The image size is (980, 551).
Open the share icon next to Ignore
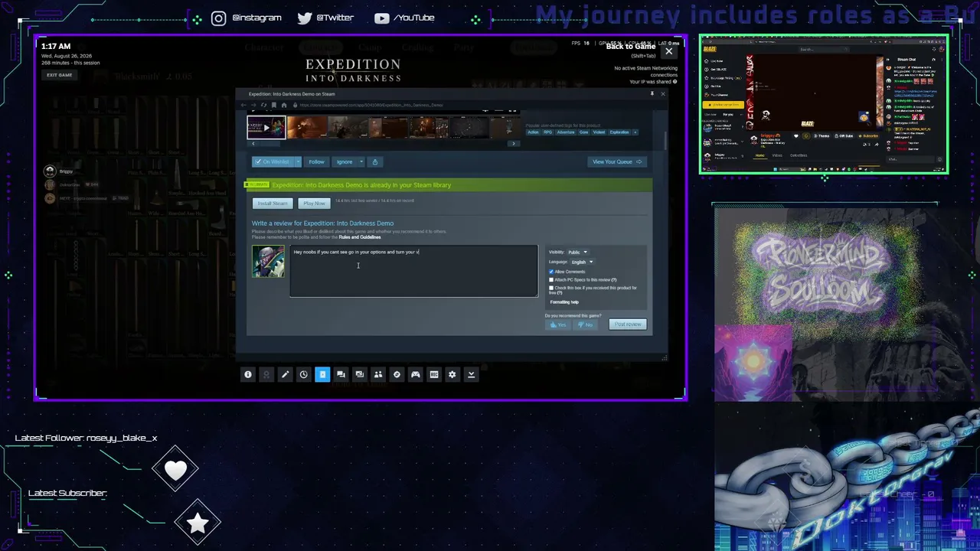[x=374, y=161]
